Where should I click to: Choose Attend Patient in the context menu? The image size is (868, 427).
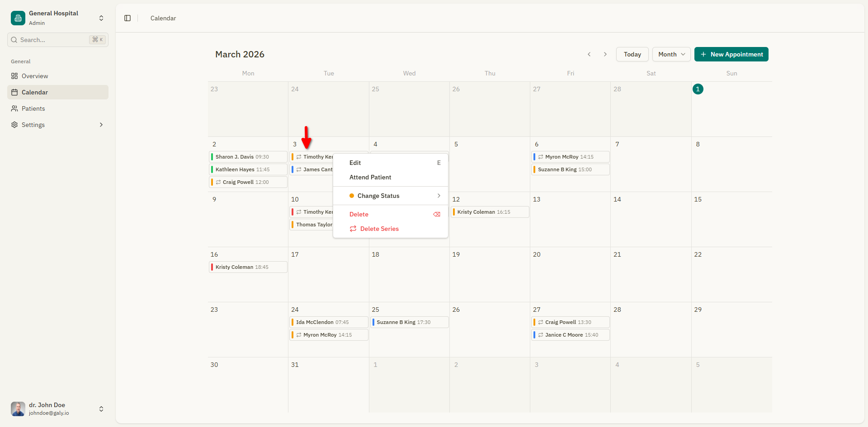click(x=370, y=177)
